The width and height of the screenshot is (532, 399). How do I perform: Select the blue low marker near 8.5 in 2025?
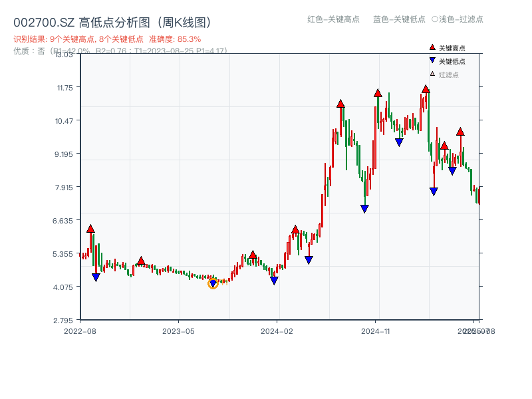click(x=452, y=171)
